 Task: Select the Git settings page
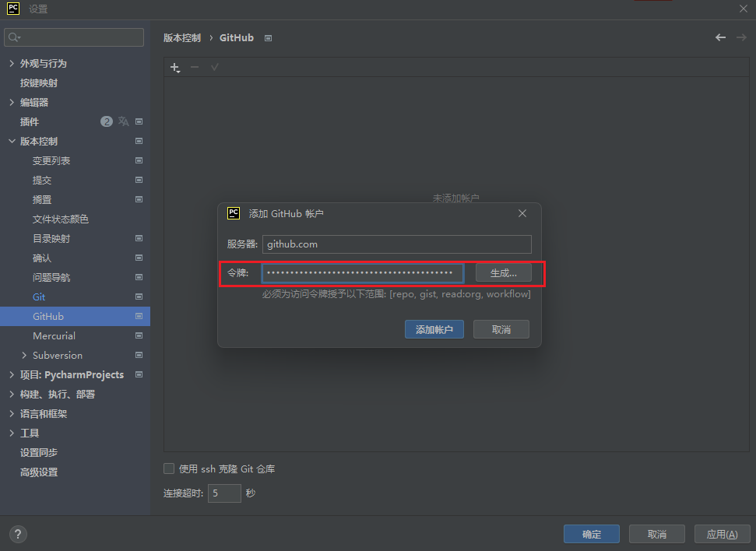[39, 297]
